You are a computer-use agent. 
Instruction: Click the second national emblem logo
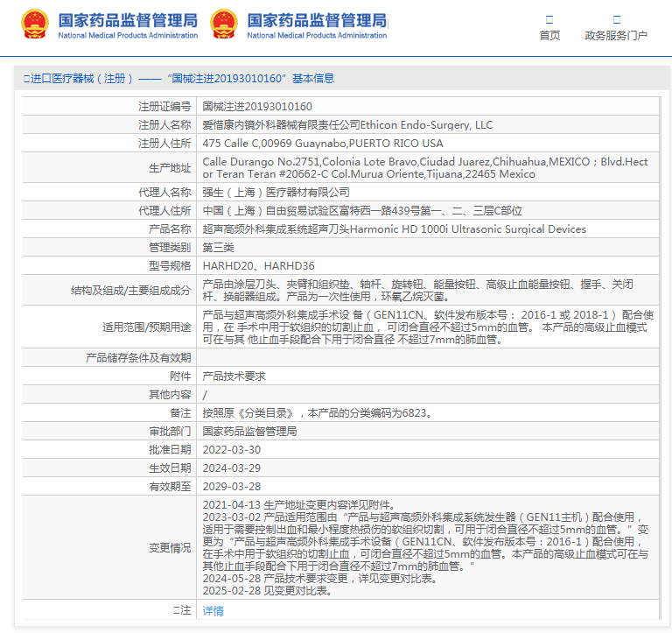(224, 24)
